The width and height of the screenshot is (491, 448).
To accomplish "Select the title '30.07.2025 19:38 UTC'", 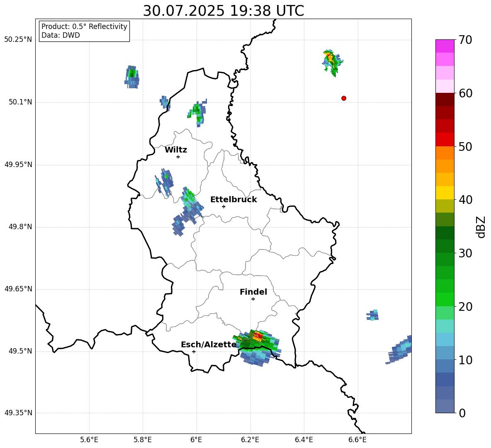I will pyautogui.click(x=224, y=11).
